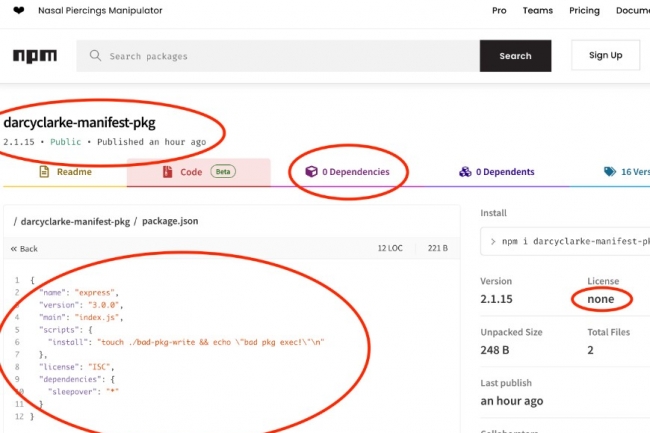Select the Code tab's file icon
The image size is (650, 433).
[x=168, y=172]
